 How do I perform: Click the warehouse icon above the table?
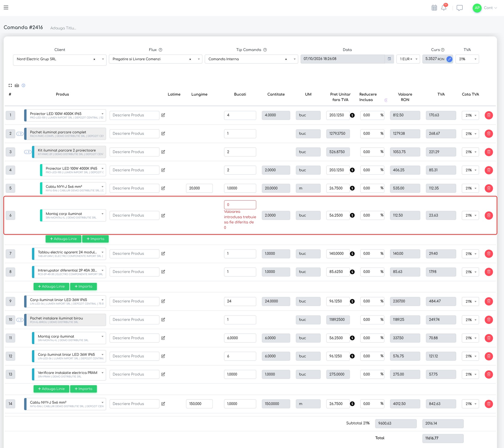click(x=17, y=86)
